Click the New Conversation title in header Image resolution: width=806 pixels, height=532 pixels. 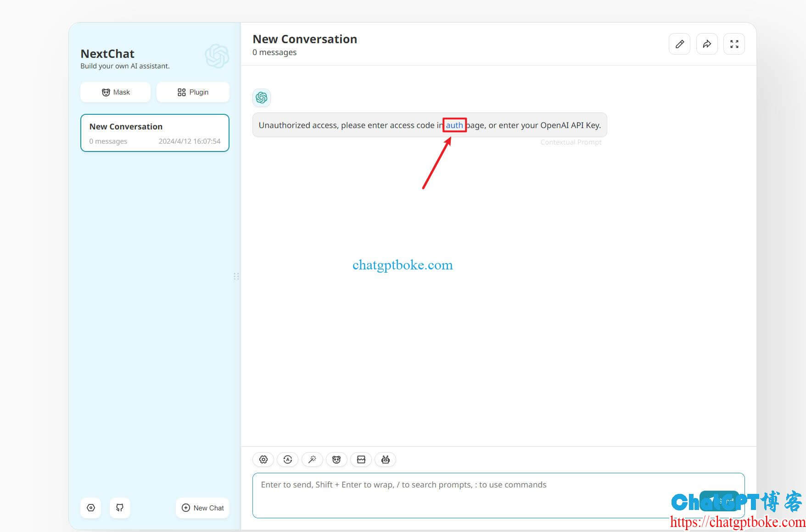click(x=305, y=39)
